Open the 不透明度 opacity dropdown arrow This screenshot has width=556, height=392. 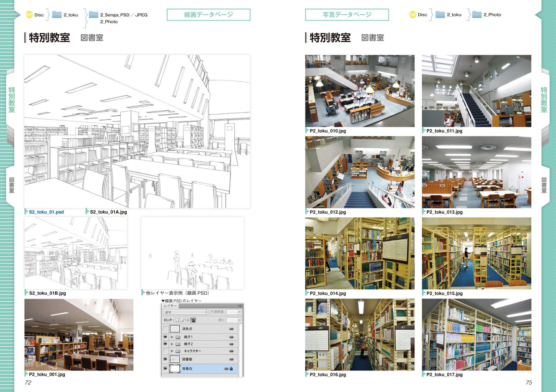(x=239, y=312)
